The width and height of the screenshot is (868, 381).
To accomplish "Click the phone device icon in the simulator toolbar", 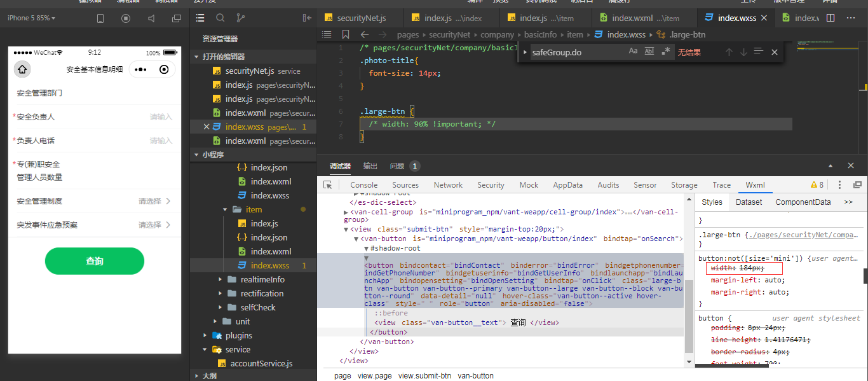I will [x=100, y=18].
